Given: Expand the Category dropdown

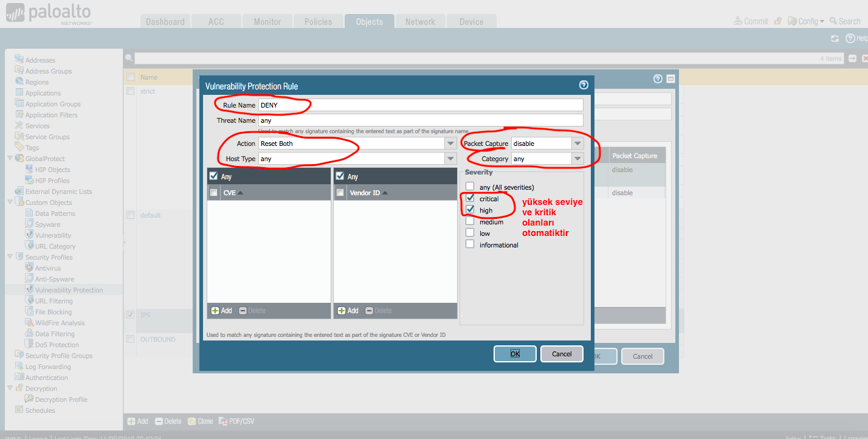Looking at the screenshot, I should coord(577,159).
